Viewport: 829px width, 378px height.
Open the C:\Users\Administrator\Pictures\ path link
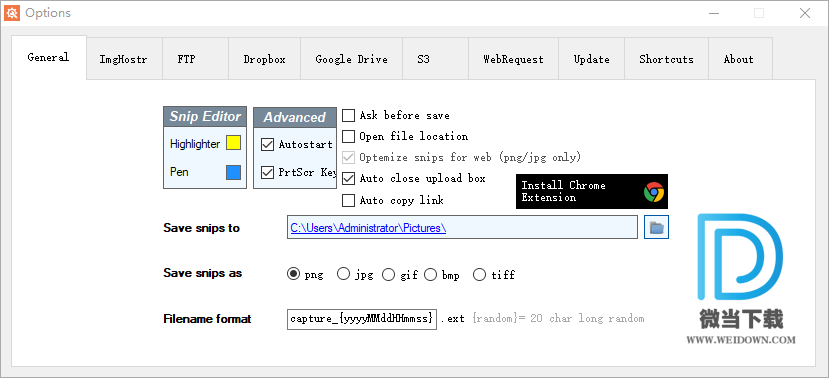tap(369, 228)
